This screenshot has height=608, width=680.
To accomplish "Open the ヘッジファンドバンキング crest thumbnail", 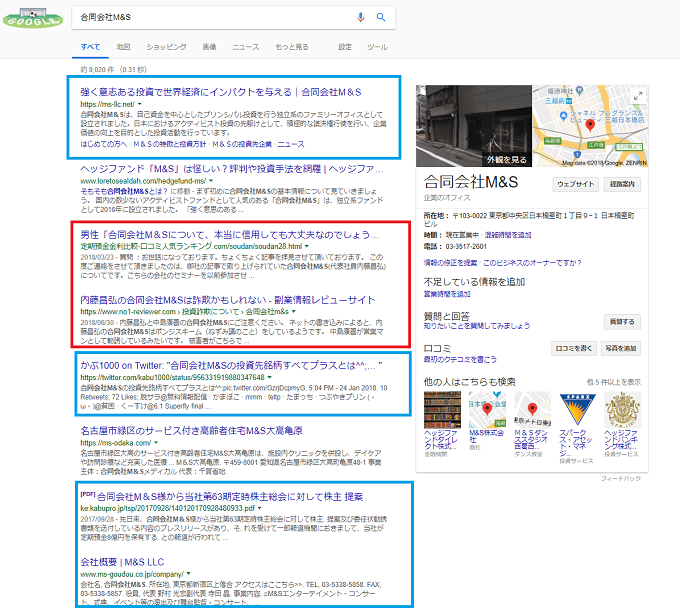I will [623, 410].
